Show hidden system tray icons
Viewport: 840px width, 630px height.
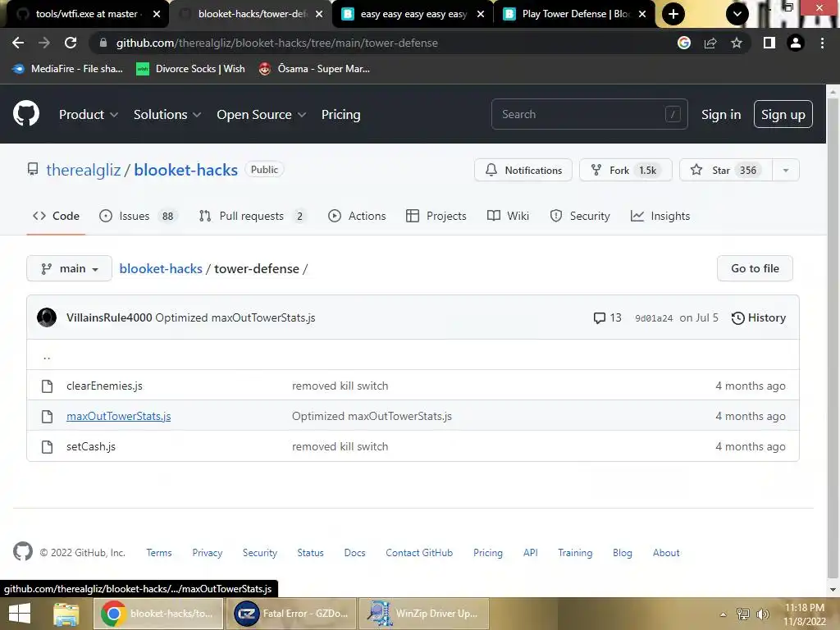pyautogui.click(x=724, y=614)
